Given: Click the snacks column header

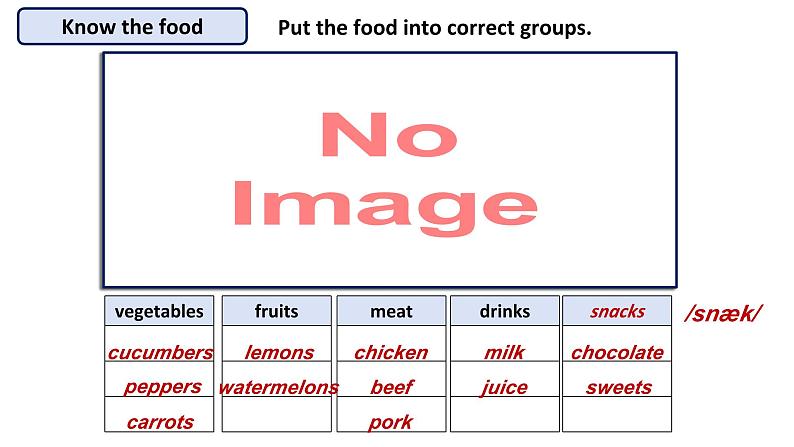Looking at the screenshot, I should coord(617,311).
